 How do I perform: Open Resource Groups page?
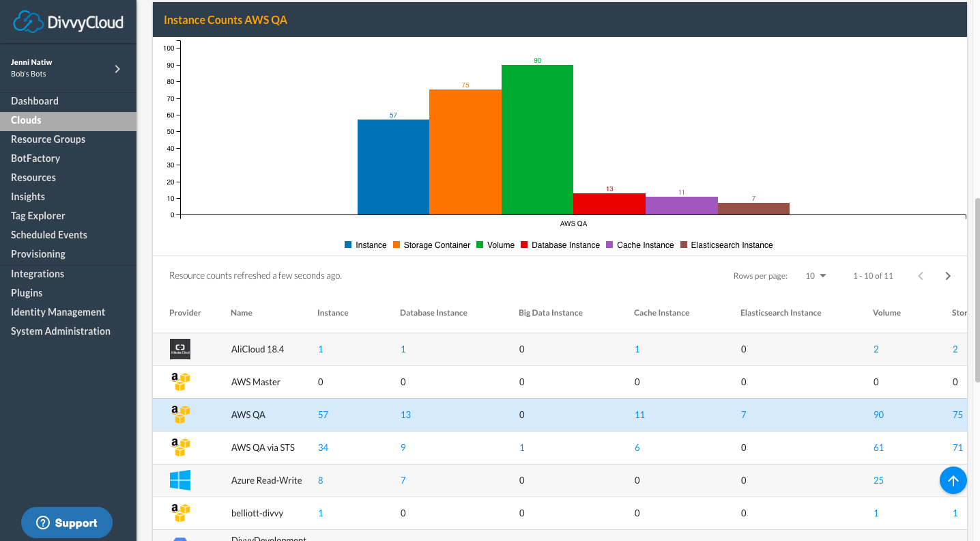click(x=48, y=139)
